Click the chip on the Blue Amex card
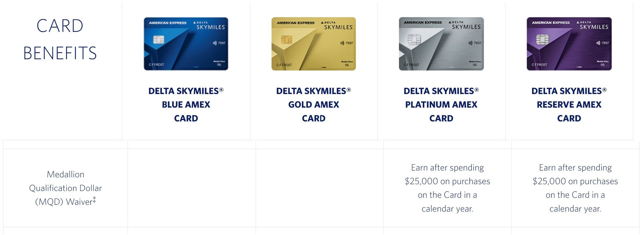644x235 pixels. [x=158, y=40]
